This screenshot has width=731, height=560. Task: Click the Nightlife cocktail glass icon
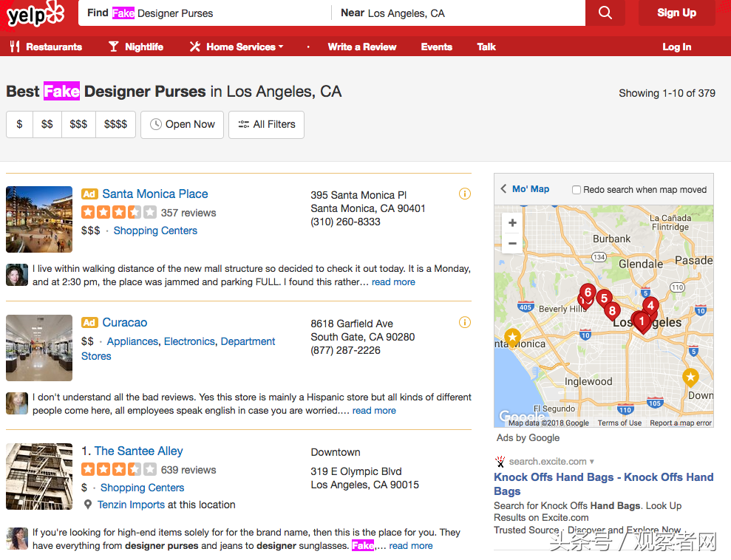(113, 47)
